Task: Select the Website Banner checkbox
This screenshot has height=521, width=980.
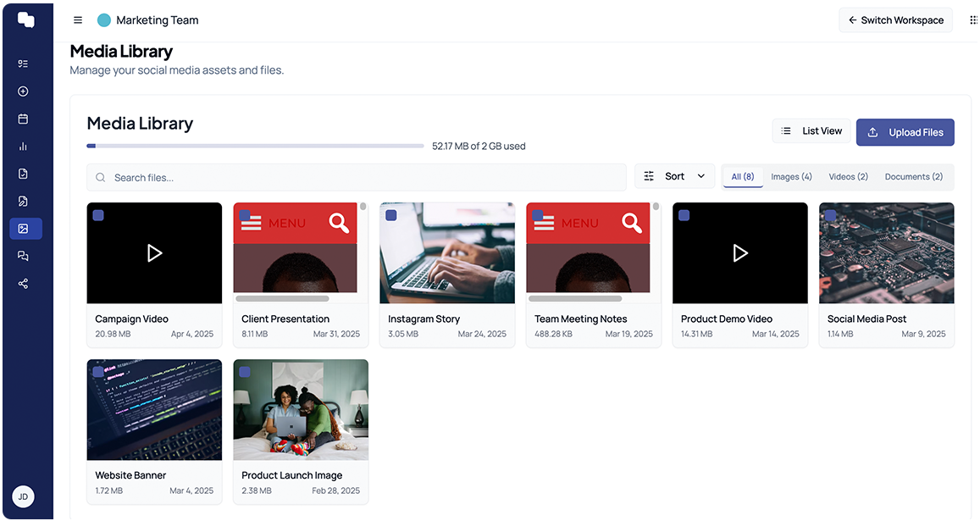Action: point(98,372)
